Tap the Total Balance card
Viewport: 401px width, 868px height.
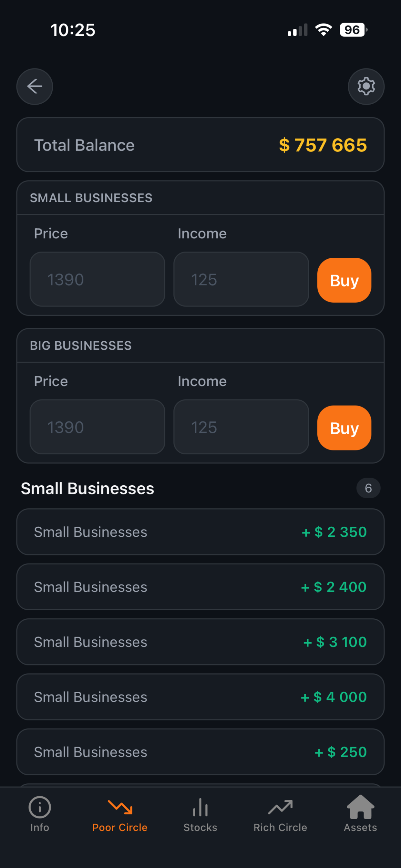coord(200,145)
